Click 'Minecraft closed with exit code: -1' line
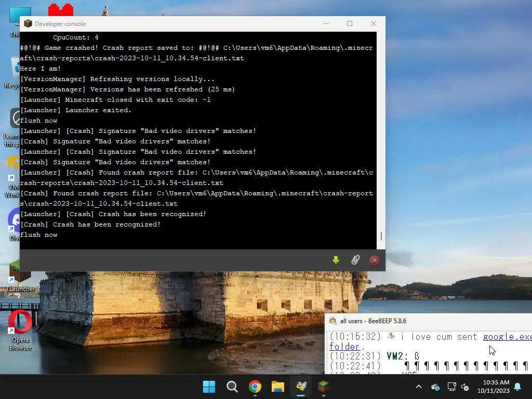Viewport: 532px width, 399px height. click(115, 100)
